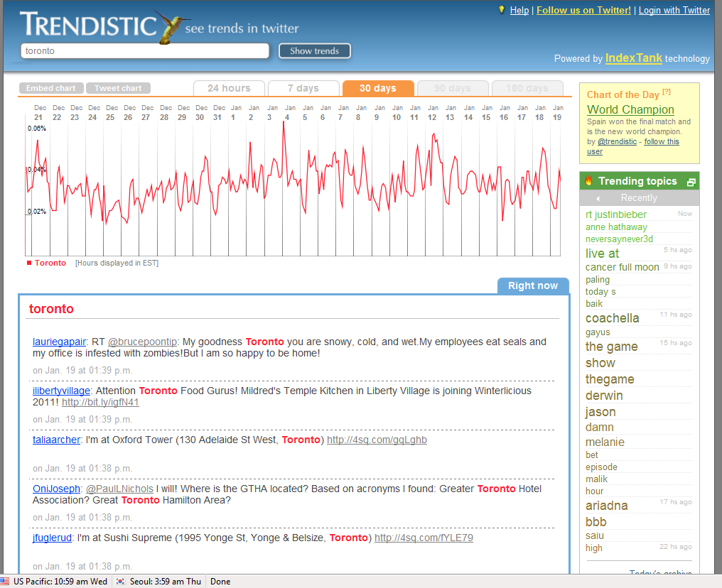Click trending topic coachella
Screen dimensions: 722x588
click(612, 318)
